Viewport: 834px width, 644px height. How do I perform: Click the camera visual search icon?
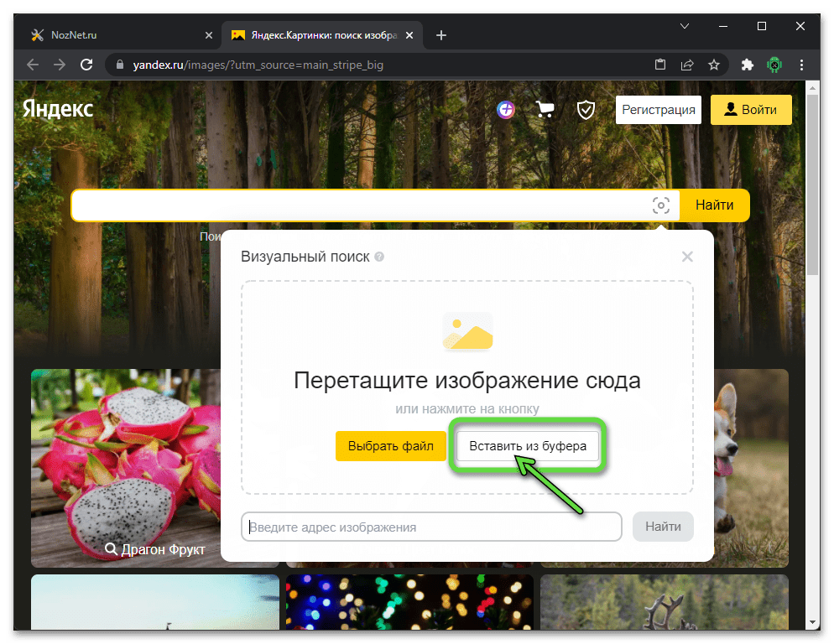coord(660,205)
